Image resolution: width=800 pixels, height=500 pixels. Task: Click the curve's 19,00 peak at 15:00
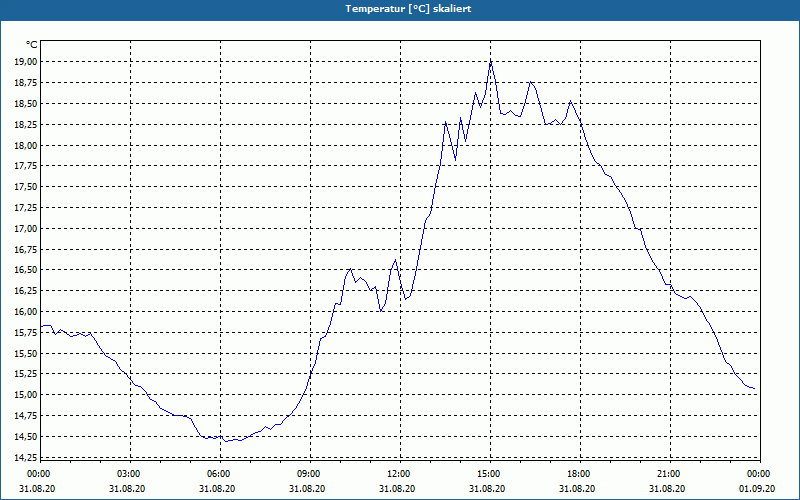pos(491,62)
